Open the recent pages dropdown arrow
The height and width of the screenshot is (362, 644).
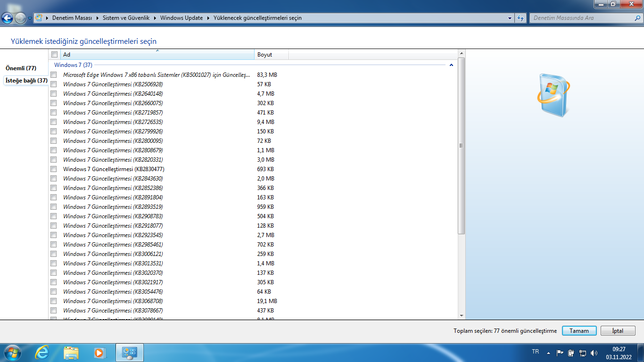pos(30,18)
